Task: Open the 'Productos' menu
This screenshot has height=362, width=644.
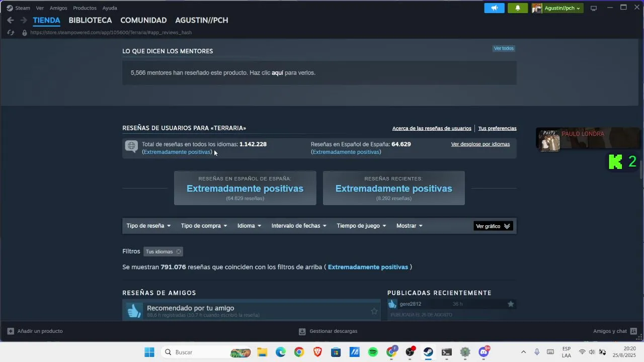Action: tap(85, 8)
